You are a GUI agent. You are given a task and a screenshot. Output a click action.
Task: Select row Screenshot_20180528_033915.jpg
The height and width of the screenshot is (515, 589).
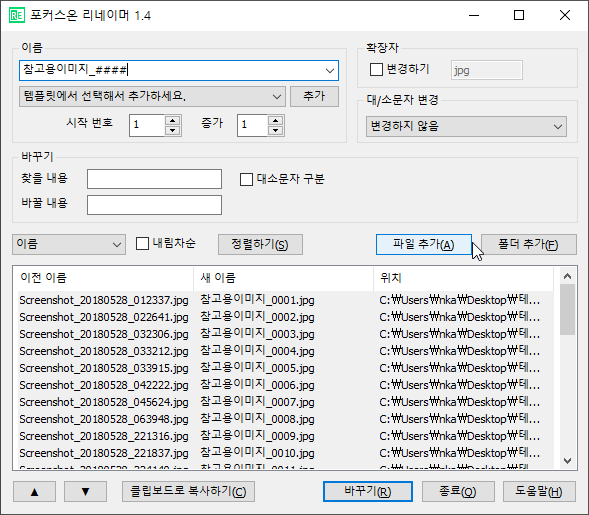[x=285, y=369]
